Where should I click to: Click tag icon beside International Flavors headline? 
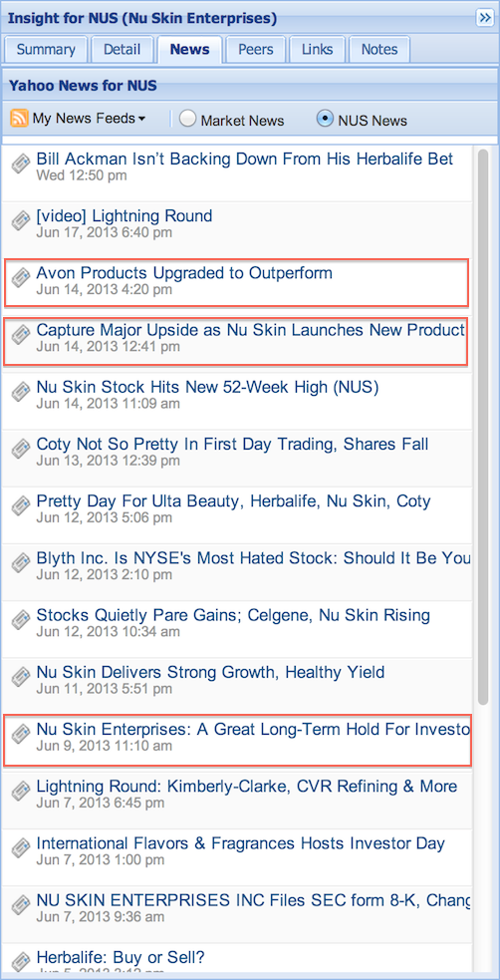point(21,848)
